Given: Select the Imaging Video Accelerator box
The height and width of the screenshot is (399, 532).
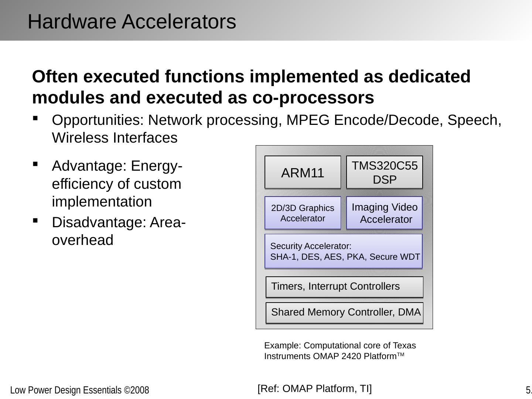Looking at the screenshot, I should 384,213.
